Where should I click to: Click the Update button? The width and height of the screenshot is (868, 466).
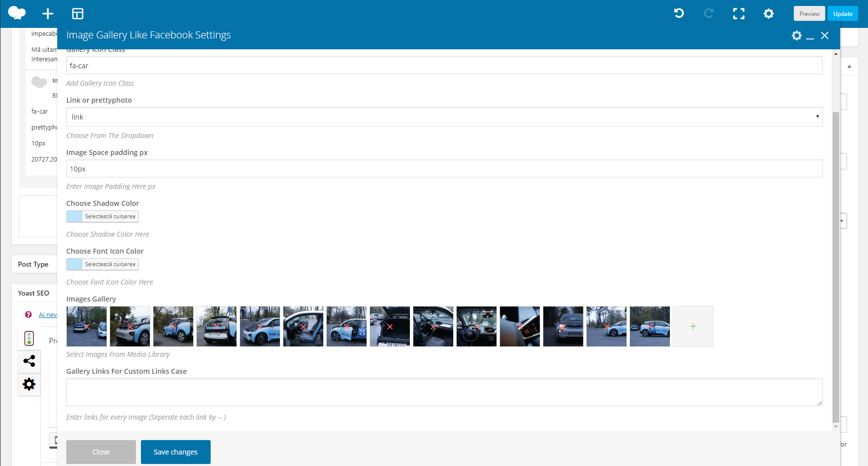843,13
